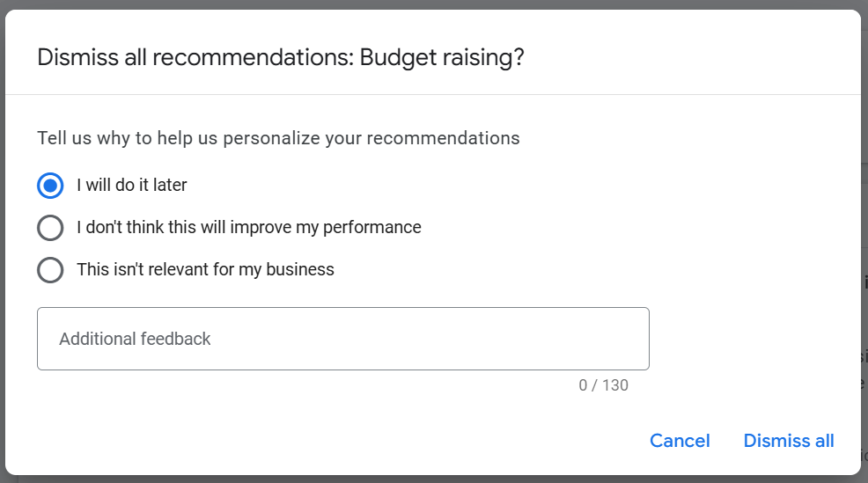Pick the reason doubting performance improvement
868x483 pixels.
(50, 228)
